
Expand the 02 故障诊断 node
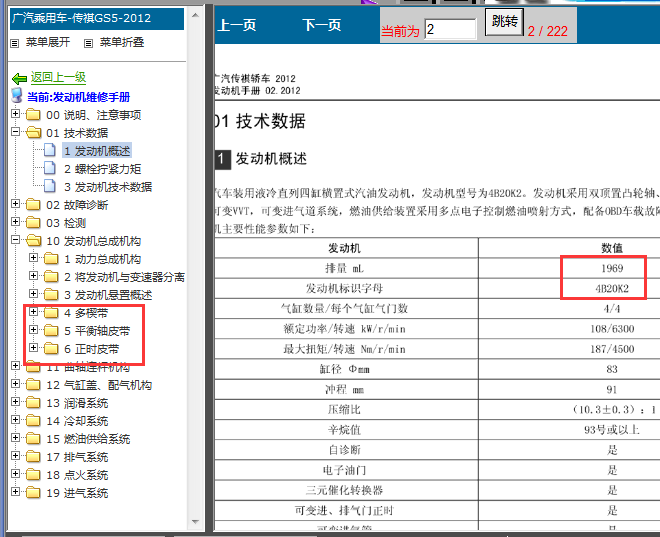(16, 204)
